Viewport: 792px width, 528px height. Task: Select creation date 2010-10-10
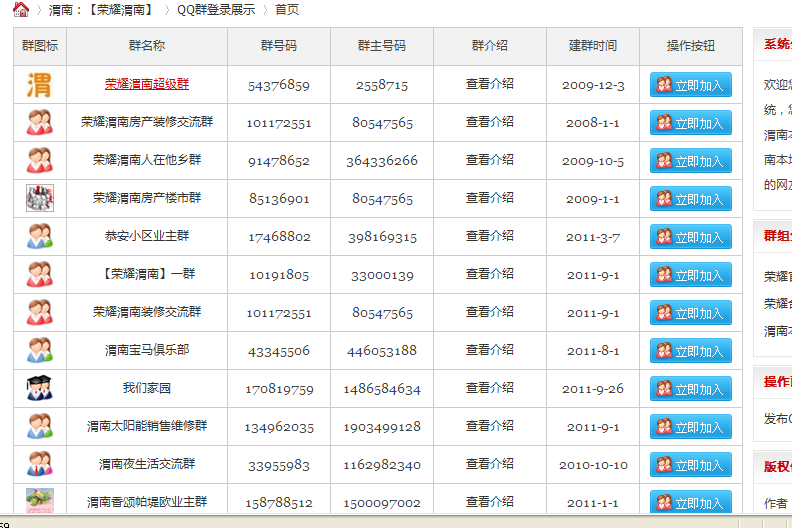(593, 465)
